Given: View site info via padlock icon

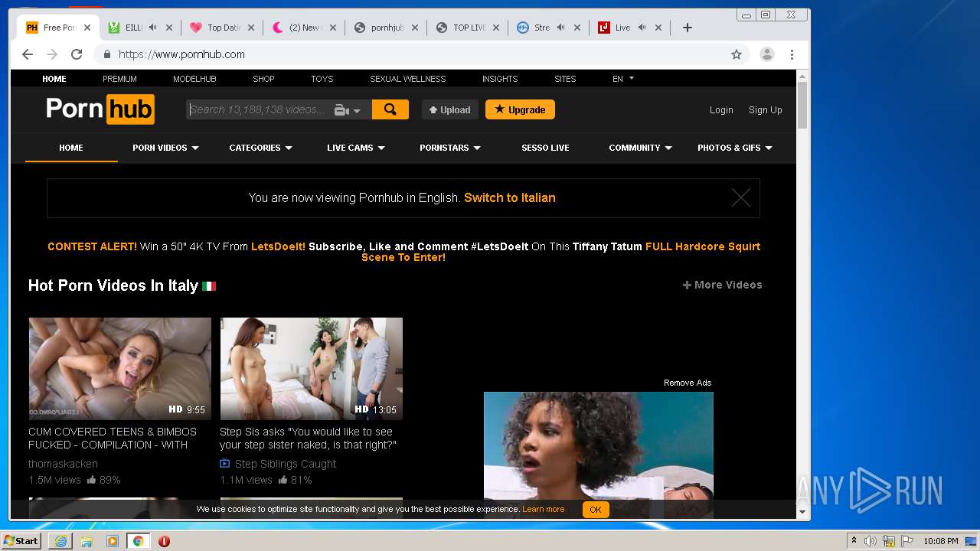Looking at the screenshot, I should [106, 54].
